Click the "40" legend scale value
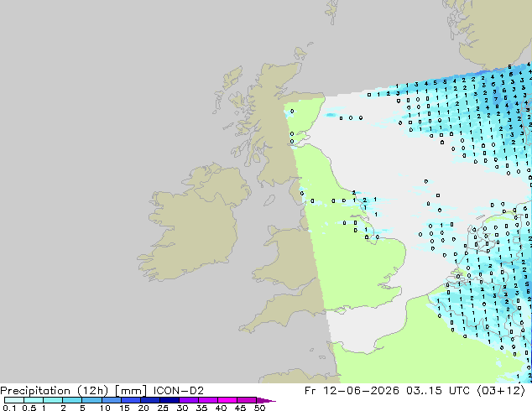 (x=221, y=408)
